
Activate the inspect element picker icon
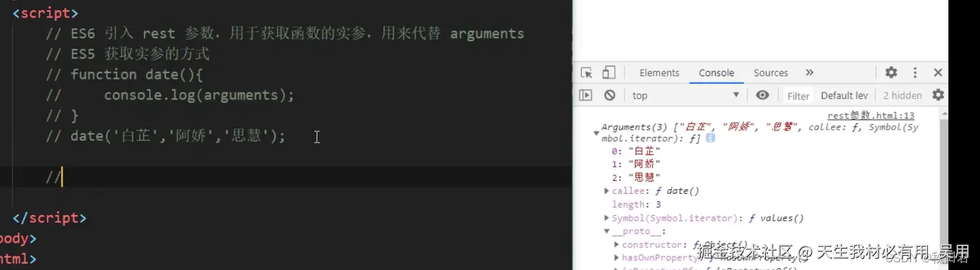tap(586, 72)
